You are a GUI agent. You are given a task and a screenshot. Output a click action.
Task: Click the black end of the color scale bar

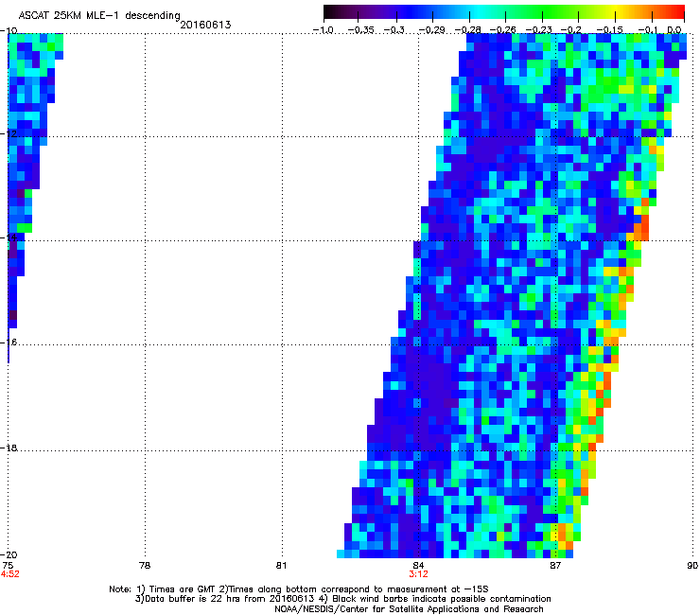click(x=330, y=12)
